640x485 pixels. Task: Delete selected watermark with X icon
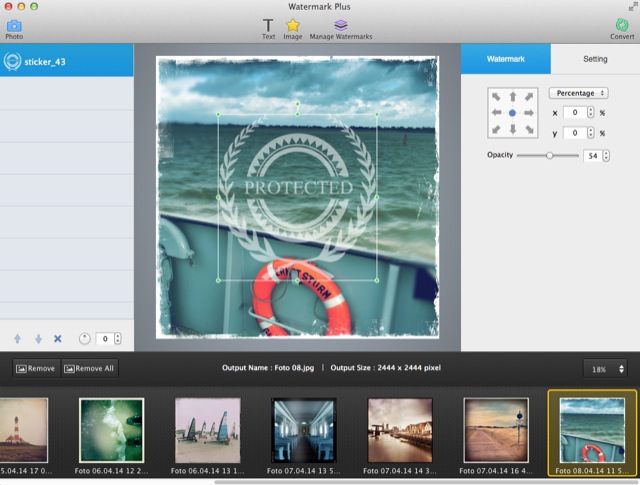click(58, 338)
